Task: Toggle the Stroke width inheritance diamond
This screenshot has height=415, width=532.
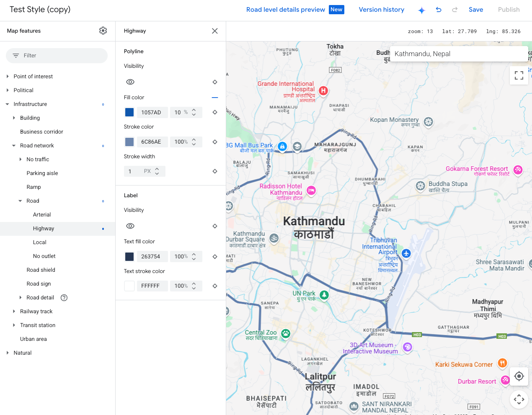Action: pyautogui.click(x=215, y=171)
